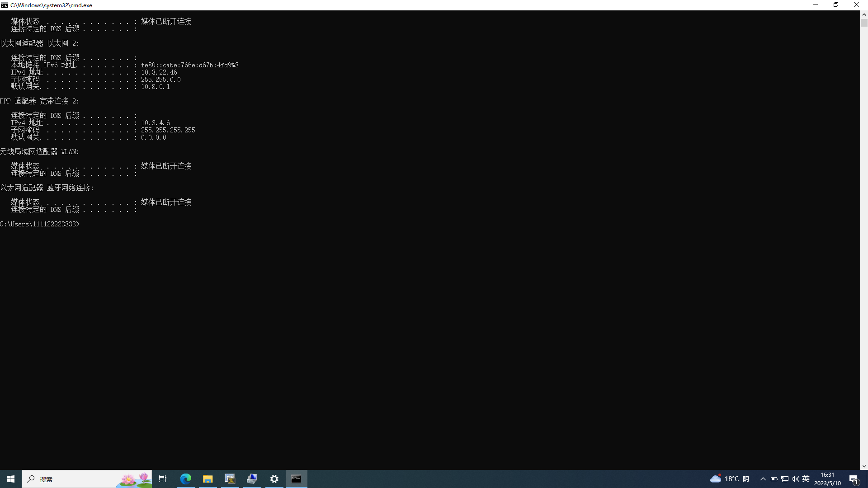Minimize the cmd.exe window

pos(816,5)
